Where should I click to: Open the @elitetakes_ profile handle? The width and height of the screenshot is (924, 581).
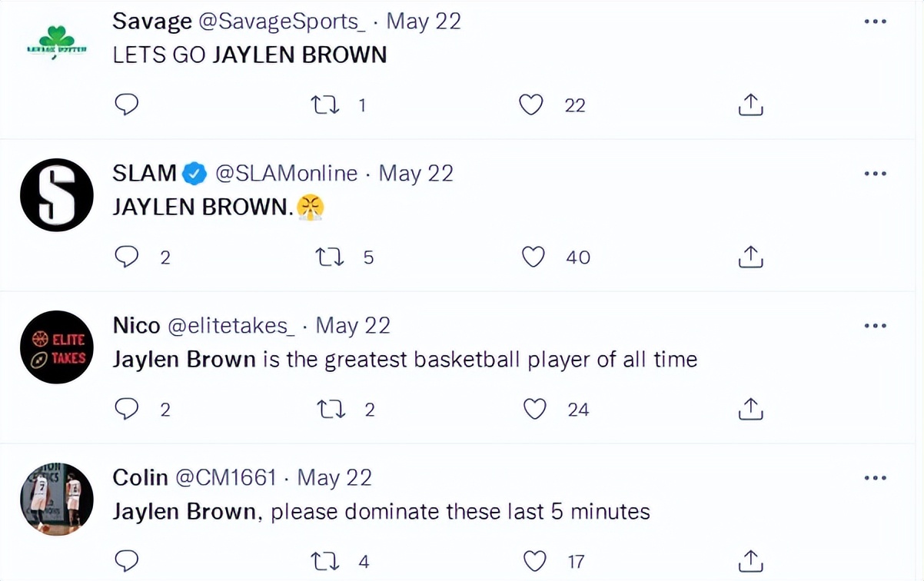tap(231, 326)
